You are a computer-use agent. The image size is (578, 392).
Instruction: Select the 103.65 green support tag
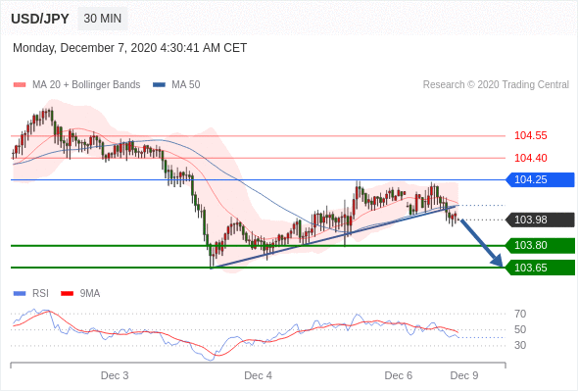point(540,268)
